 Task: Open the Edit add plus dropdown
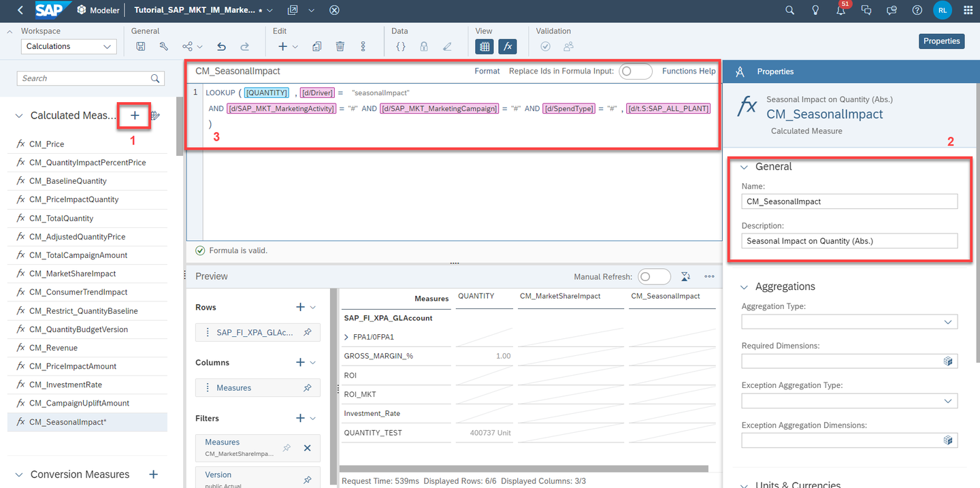[x=289, y=46]
